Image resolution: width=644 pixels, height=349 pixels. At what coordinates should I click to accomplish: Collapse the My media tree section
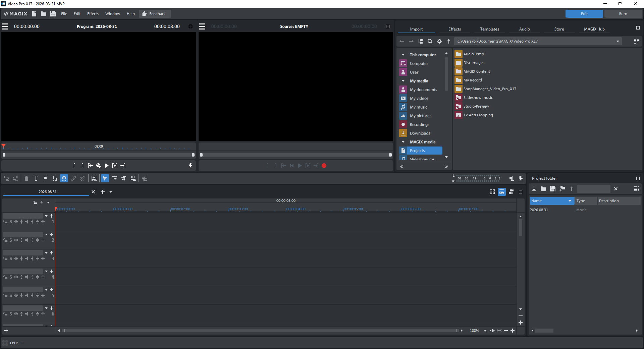(x=403, y=81)
